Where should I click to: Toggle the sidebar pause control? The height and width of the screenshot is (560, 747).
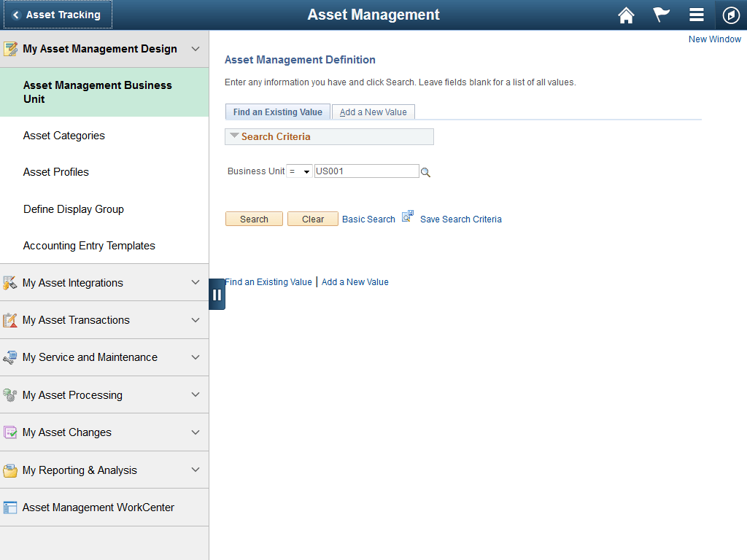point(217,294)
